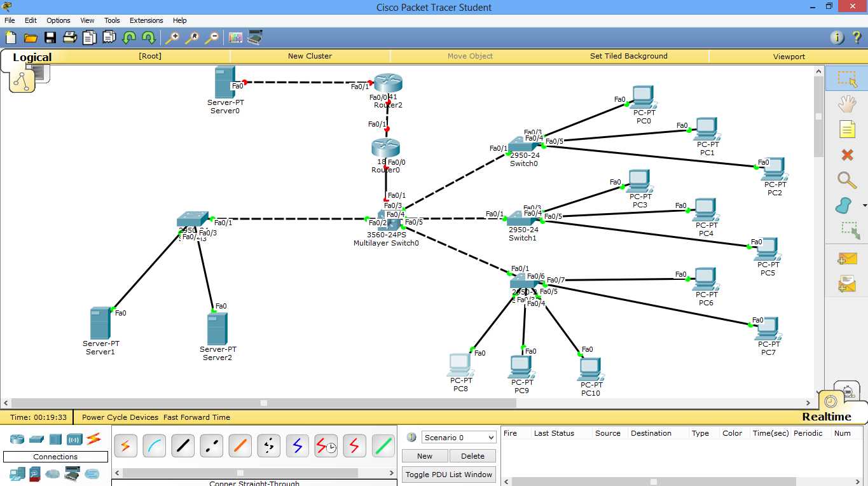Print the current topology

(69, 38)
